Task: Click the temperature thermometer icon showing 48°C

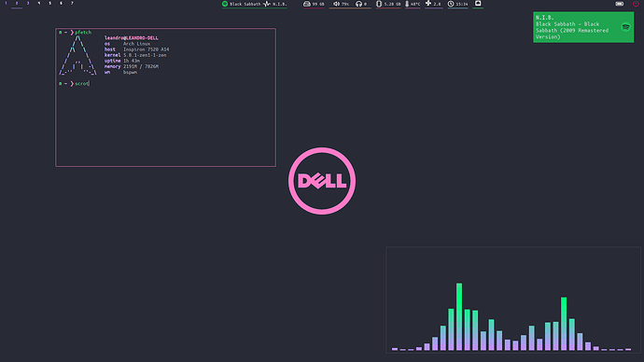Action: 407,4
